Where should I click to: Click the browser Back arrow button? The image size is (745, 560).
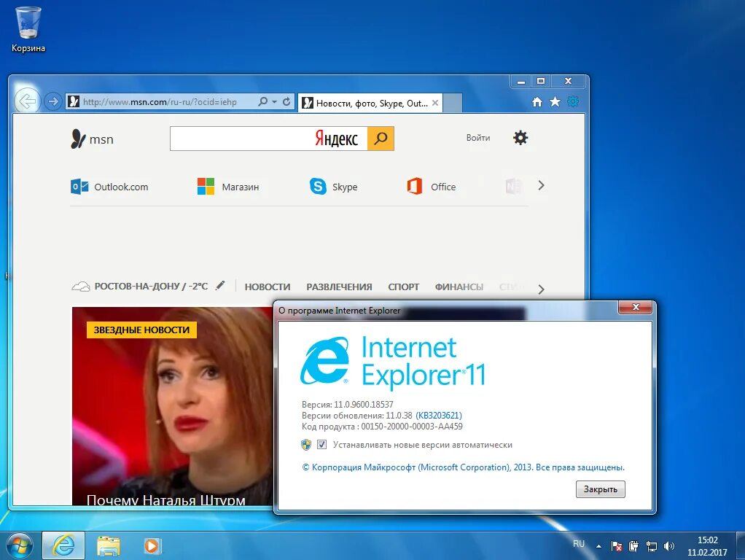coord(26,101)
